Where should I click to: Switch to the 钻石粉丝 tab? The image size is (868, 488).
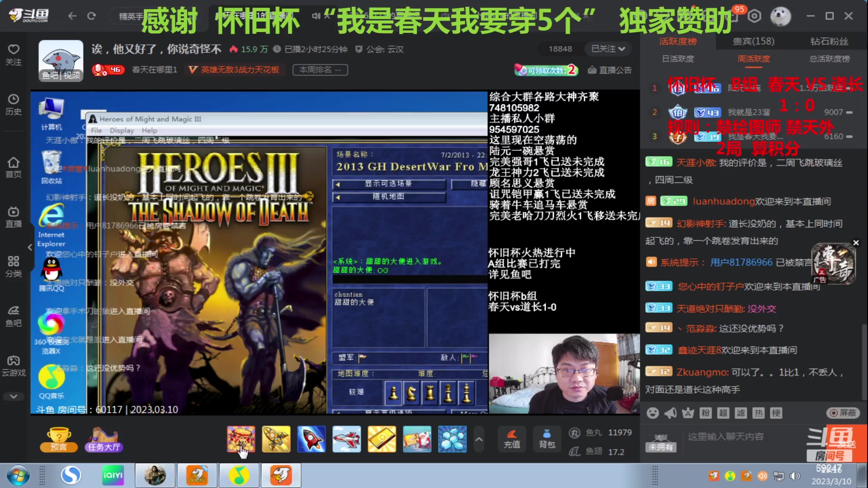[829, 42]
